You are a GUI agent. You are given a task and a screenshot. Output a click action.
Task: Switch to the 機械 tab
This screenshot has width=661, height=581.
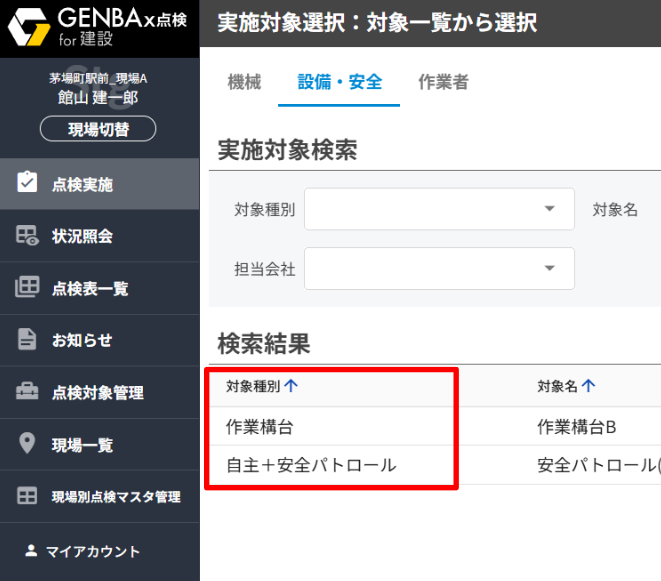(244, 82)
